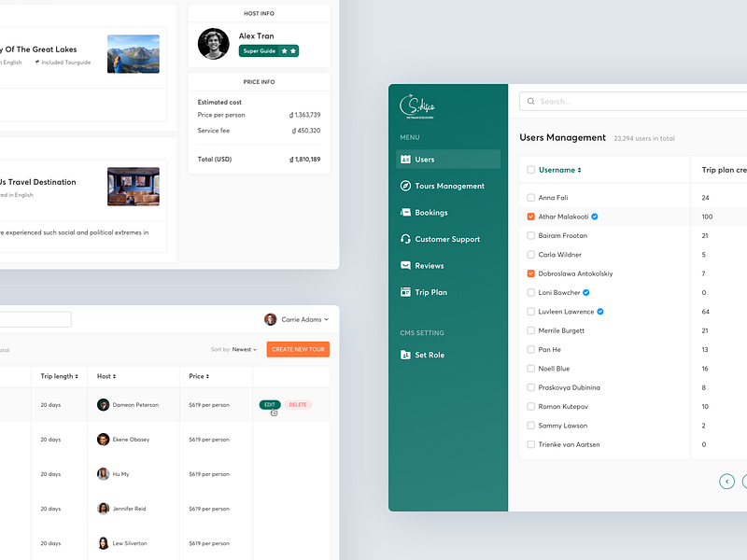
Task: Select the Reviews bookmark icon
Action: click(x=403, y=265)
